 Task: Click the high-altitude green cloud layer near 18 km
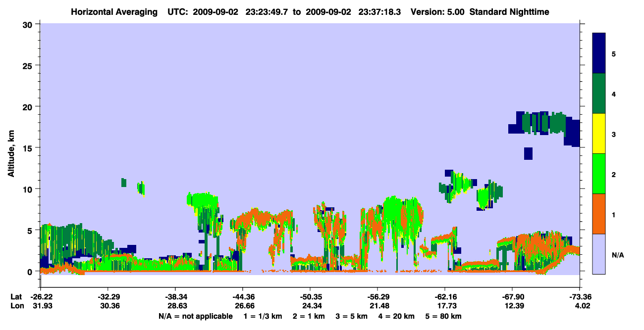(x=544, y=123)
